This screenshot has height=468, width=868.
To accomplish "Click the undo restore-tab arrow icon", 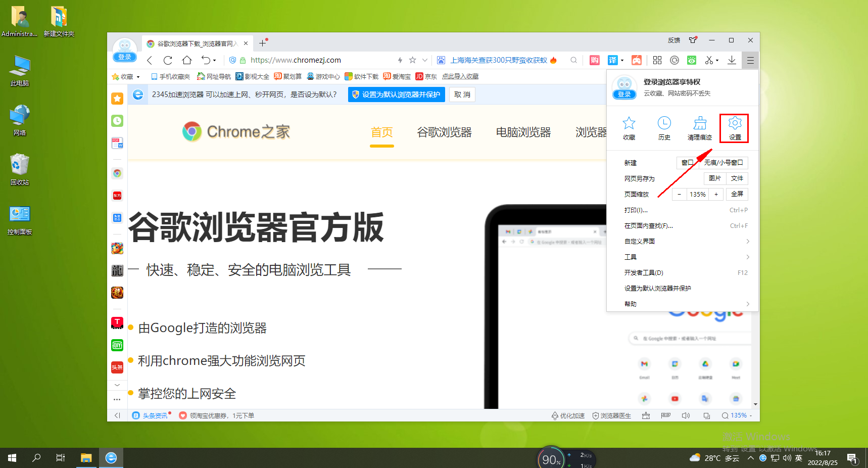I will point(206,60).
